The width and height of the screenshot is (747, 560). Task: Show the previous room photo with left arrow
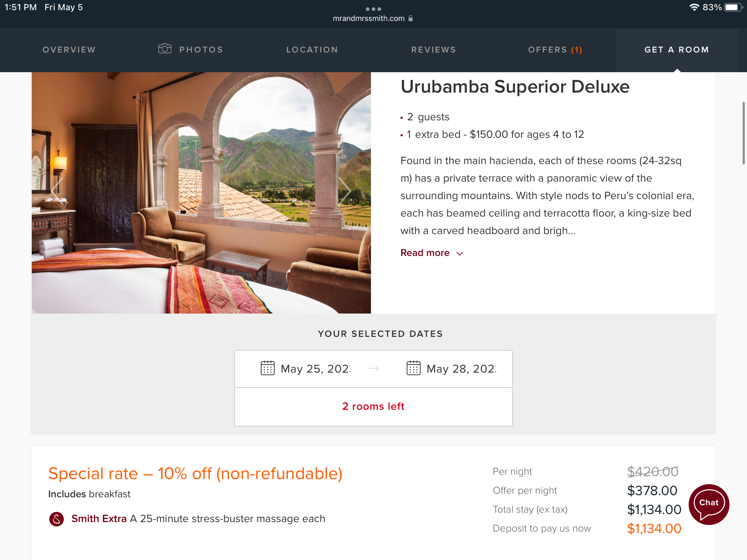(57, 191)
